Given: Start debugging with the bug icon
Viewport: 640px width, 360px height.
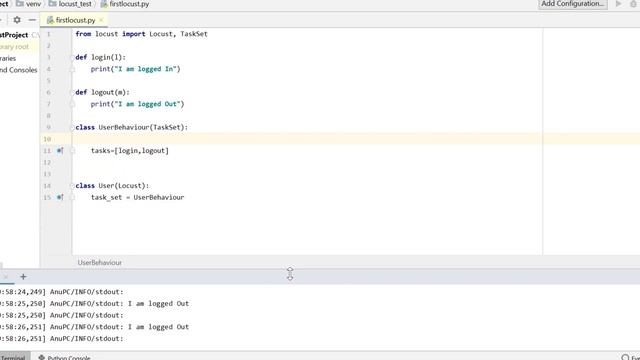Looking at the screenshot, I should pos(633,4).
